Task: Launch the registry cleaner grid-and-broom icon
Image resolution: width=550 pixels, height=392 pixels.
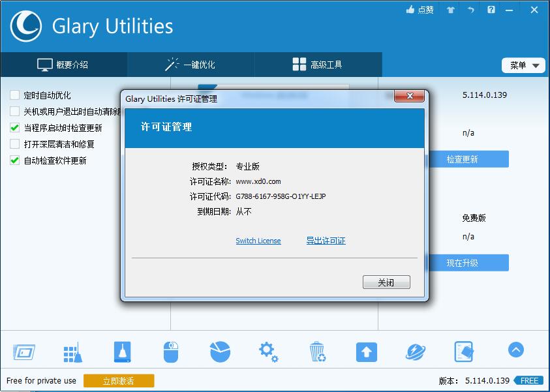Action: coord(73,352)
